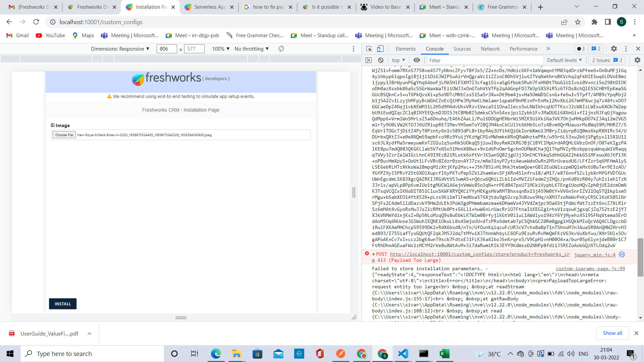
Task: Open Excel from the taskbar
Action: coord(444,354)
